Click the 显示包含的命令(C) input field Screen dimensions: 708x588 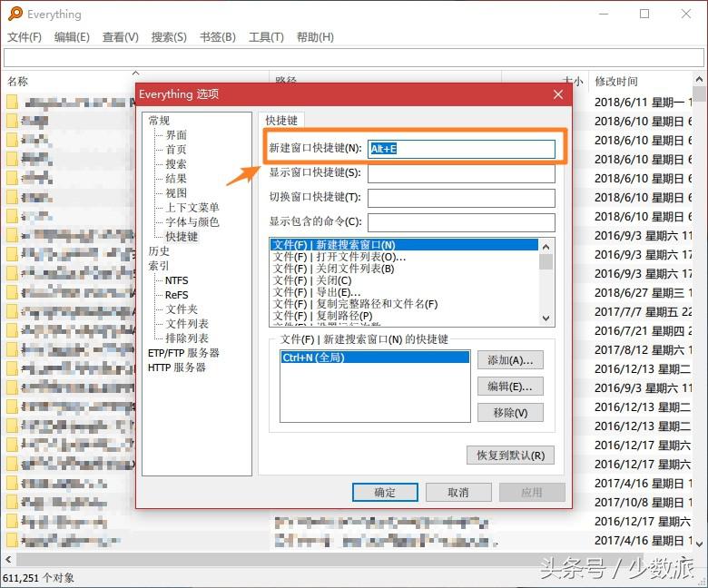pyautogui.click(x=461, y=222)
